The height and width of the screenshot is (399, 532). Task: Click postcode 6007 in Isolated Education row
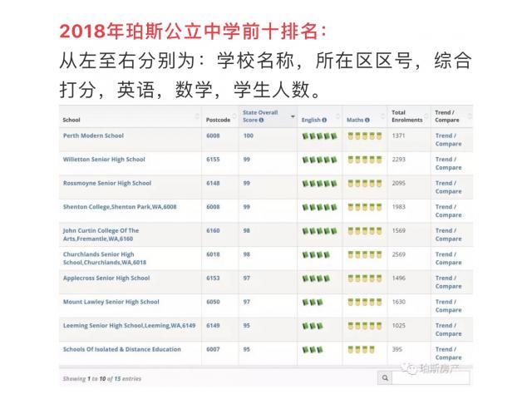click(x=213, y=349)
